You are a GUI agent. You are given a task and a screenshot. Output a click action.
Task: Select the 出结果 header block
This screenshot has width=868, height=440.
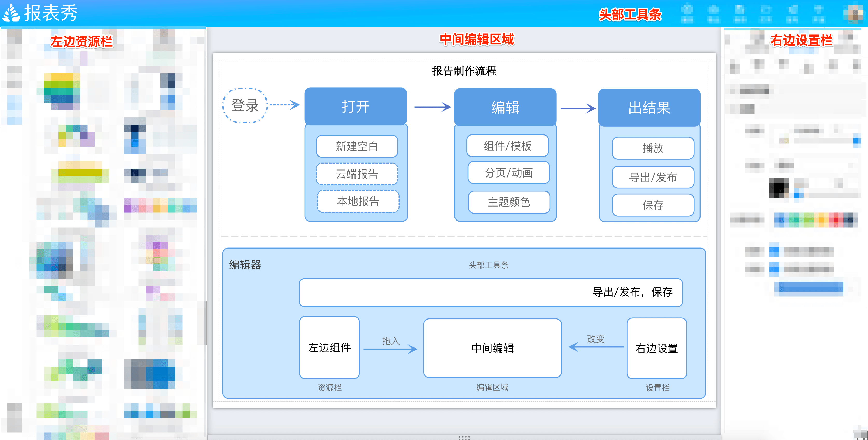coord(649,108)
